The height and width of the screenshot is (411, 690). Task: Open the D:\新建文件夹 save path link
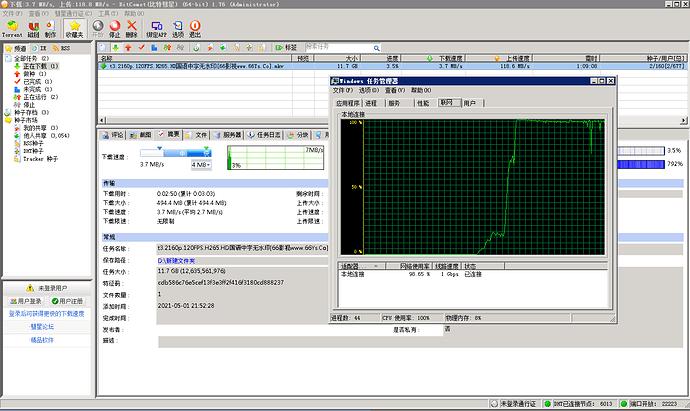pyautogui.click(x=176, y=261)
